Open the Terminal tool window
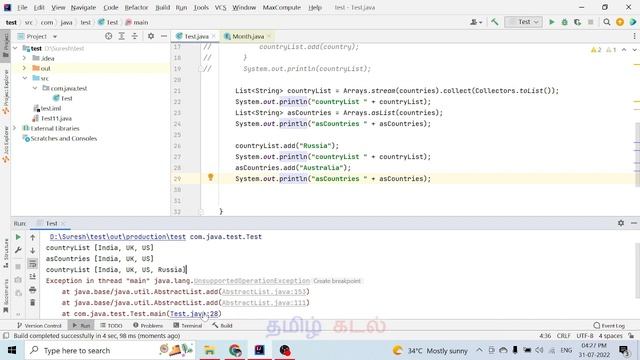This screenshot has width=640, height=360. click(x=188, y=325)
